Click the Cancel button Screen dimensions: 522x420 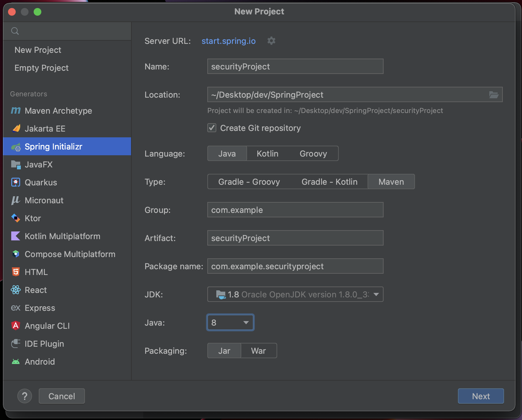click(x=62, y=396)
